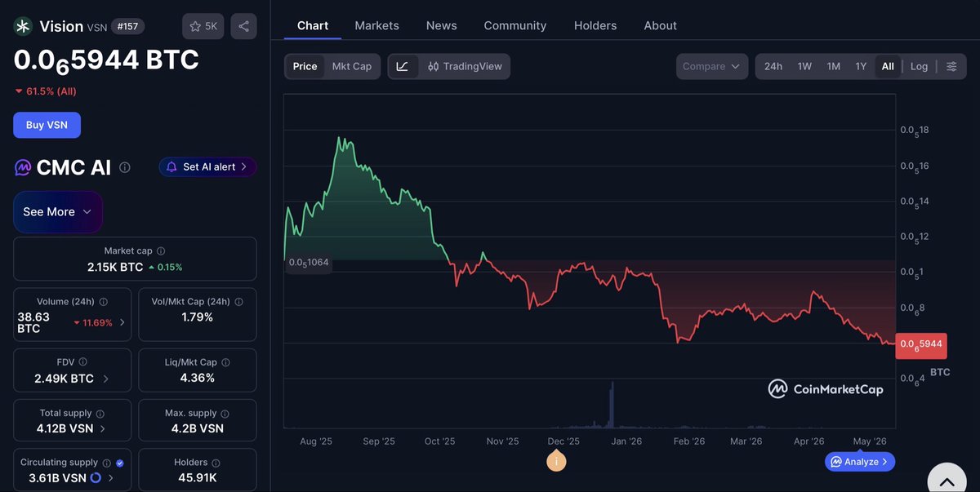980x492 pixels.
Task: Click the 45.91K holders value
Action: click(197, 477)
